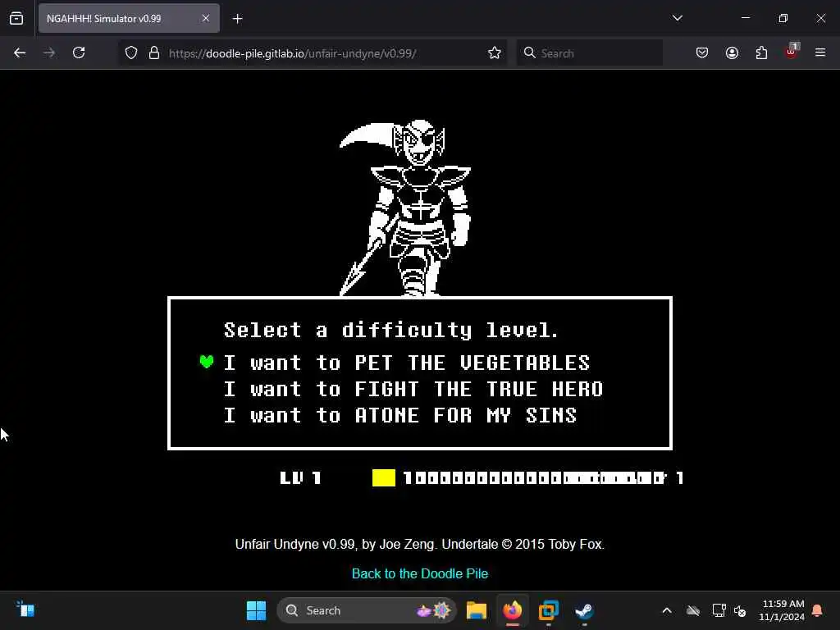Restore down the Firefox window
The width and height of the screenshot is (840, 630).
(783, 18)
